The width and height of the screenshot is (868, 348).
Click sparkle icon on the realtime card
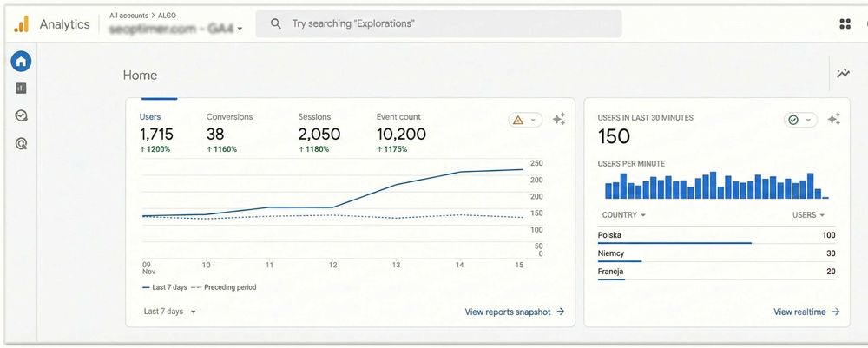(x=834, y=120)
